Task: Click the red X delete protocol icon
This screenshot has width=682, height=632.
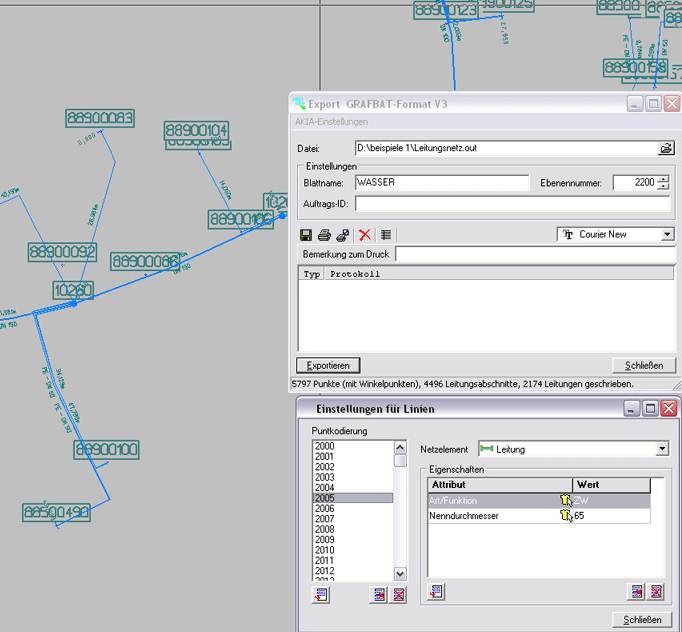Action: pyautogui.click(x=365, y=235)
